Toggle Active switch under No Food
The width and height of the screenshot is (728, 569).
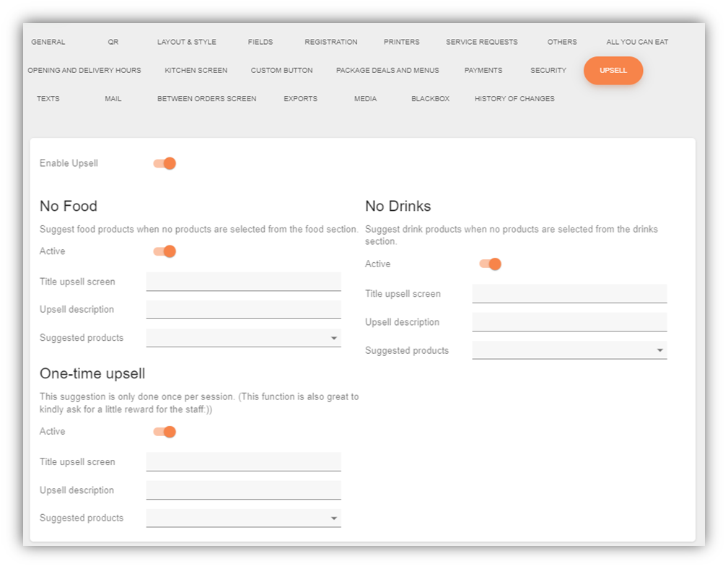[165, 251]
